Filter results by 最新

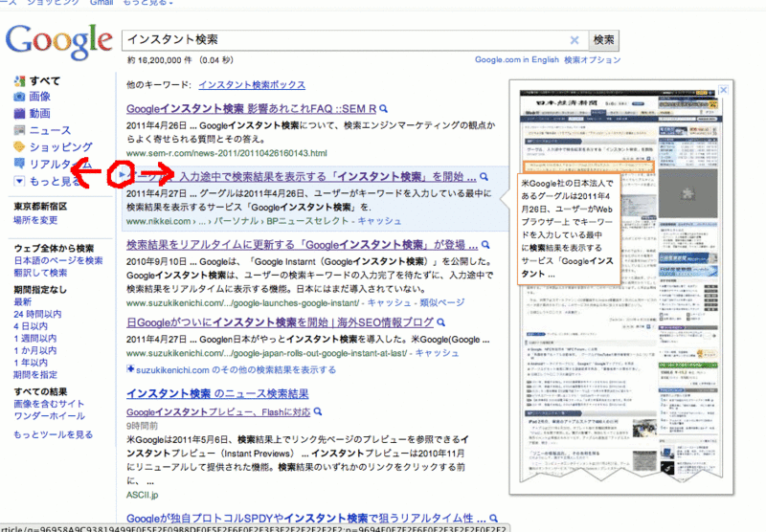pyautogui.click(x=22, y=302)
